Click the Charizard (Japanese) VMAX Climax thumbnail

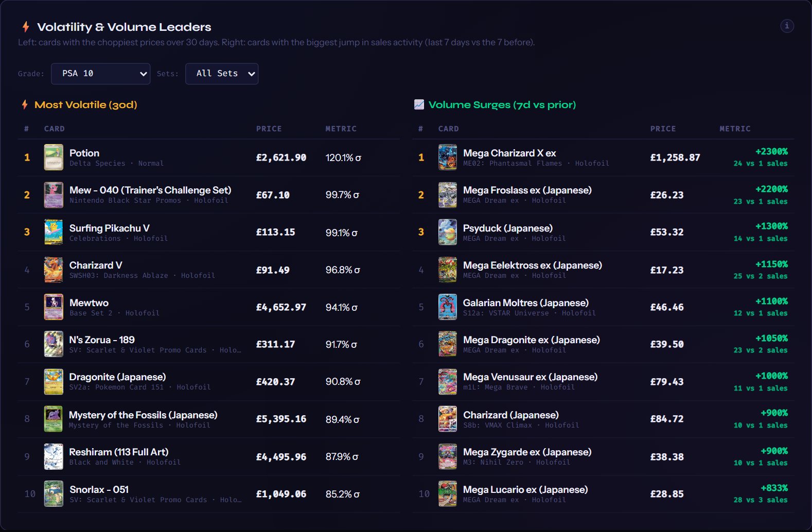coord(448,419)
